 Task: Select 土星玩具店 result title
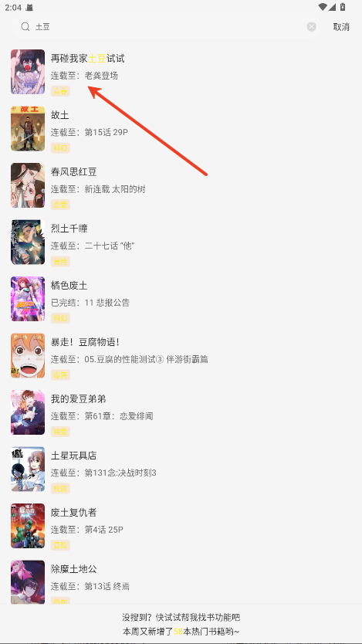pos(73,456)
